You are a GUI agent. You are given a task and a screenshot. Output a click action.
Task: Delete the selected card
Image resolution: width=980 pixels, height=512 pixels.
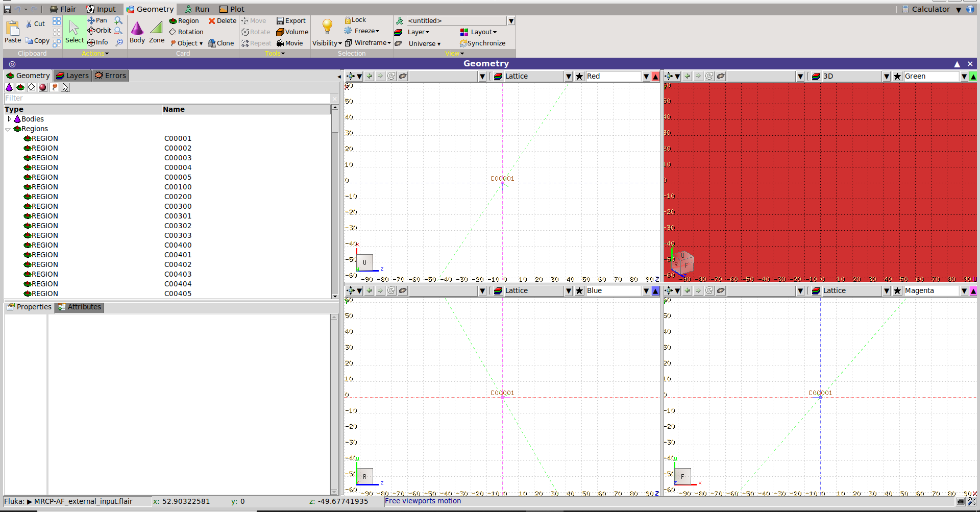click(x=222, y=21)
